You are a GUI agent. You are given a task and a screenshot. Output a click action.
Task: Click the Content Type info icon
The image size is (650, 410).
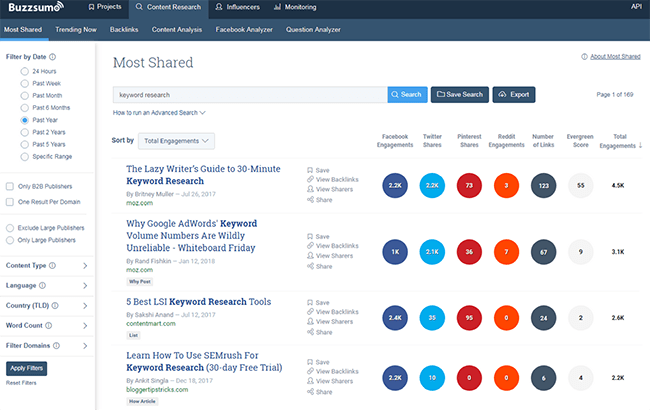tap(52, 265)
